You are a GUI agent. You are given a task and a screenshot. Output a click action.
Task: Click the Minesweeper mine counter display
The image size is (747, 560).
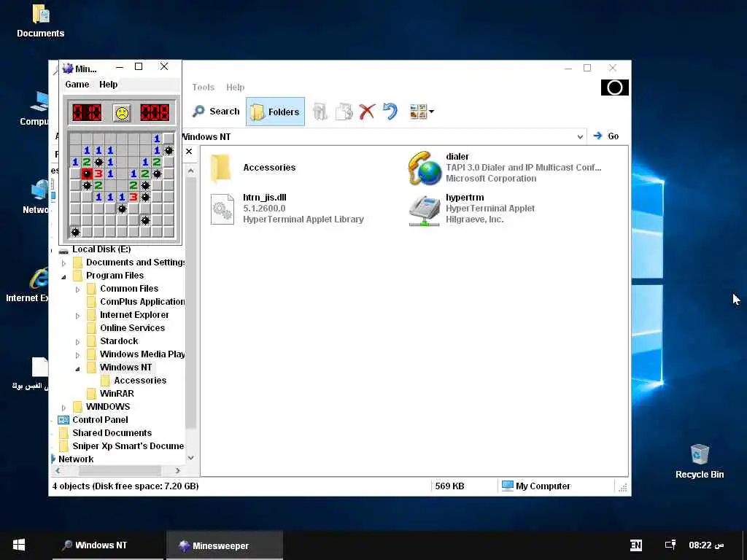pos(87,113)
